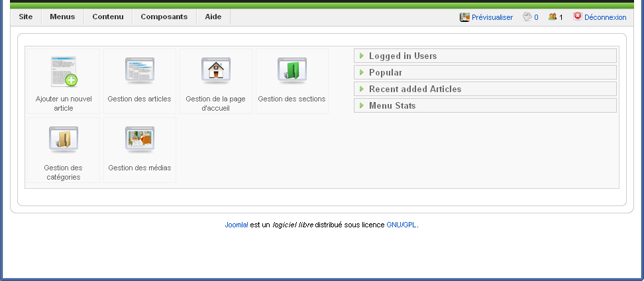This screenshot has height=281, width=644.
Task: Expand the Recent added Articles panel
Action: pyautogui.click(x=415, y=89)
